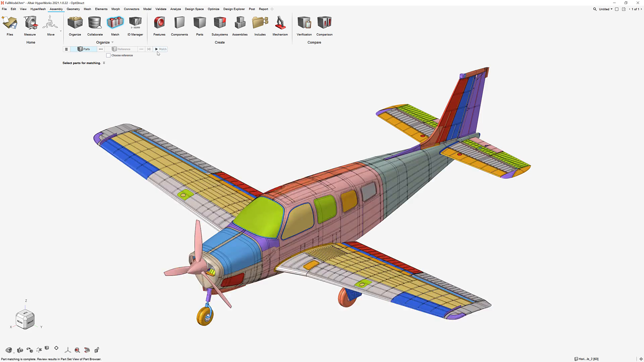Image resolution: width=644 pixels, height=362 pixels.
Task: Toggle the Parts selector in guide bar
Action: coord(84,49)
